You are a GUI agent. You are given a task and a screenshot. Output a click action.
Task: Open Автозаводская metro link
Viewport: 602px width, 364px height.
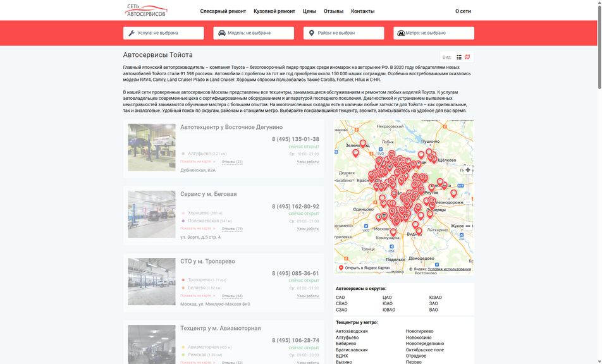[x=352, y=331]
